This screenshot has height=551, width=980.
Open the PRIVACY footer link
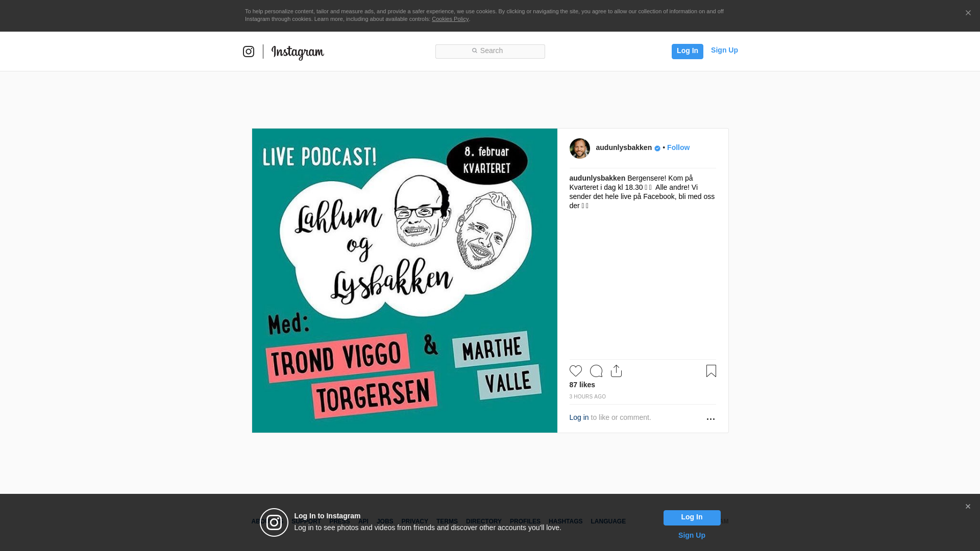(414, 521)
